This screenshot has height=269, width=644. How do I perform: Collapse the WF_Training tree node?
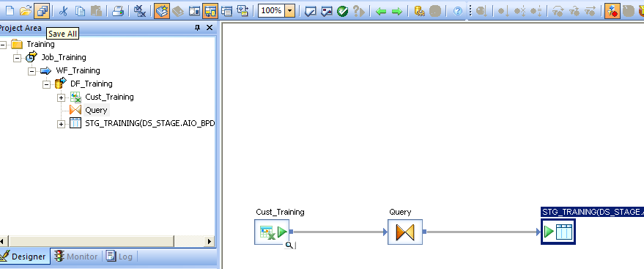[32, 71]
